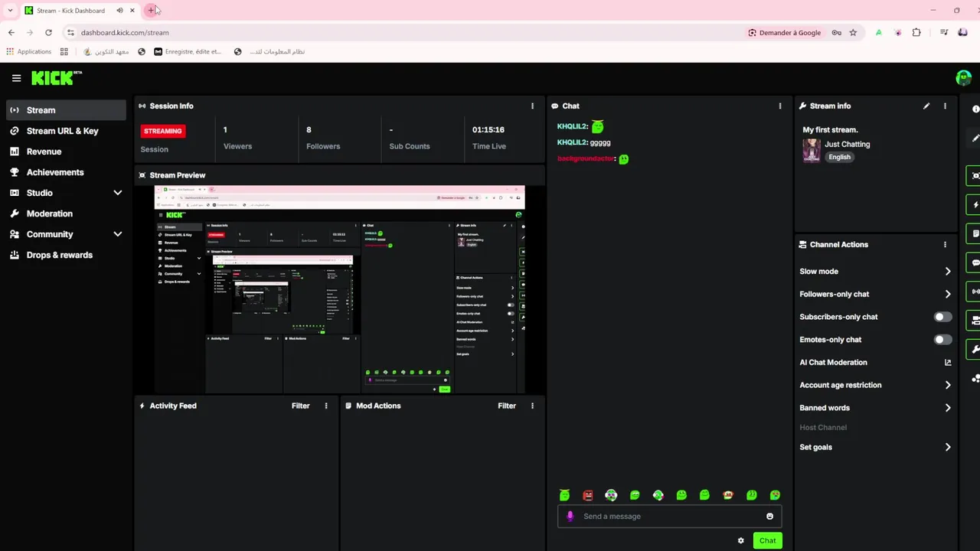This screenshot has width=980, height=551.
Task: Click the Followers count 8
Action: click(x=309, y=130)
